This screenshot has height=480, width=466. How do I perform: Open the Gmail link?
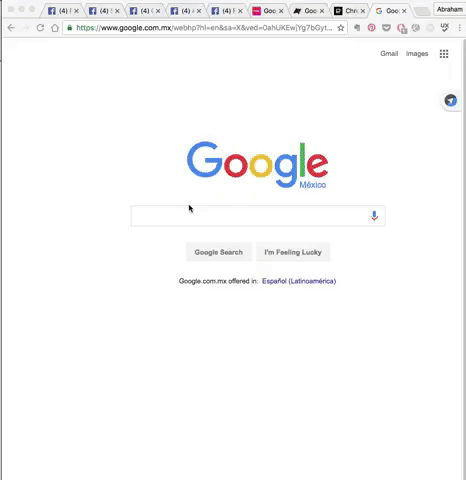click(389, 54)
